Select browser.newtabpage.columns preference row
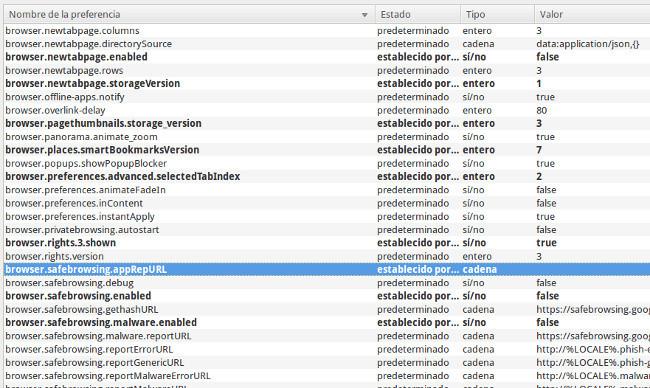Screen dimensions: 650x388 pos(327,31)
